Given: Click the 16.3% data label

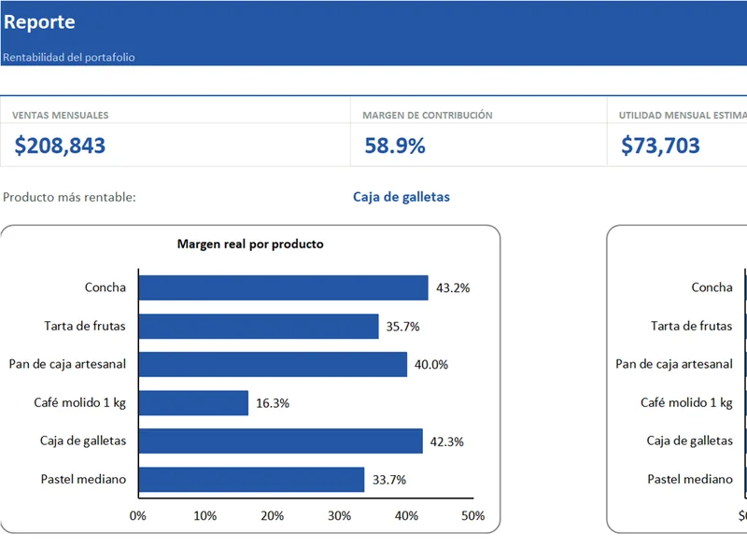Looking at the screenshot, I should [x=273, y=403].
